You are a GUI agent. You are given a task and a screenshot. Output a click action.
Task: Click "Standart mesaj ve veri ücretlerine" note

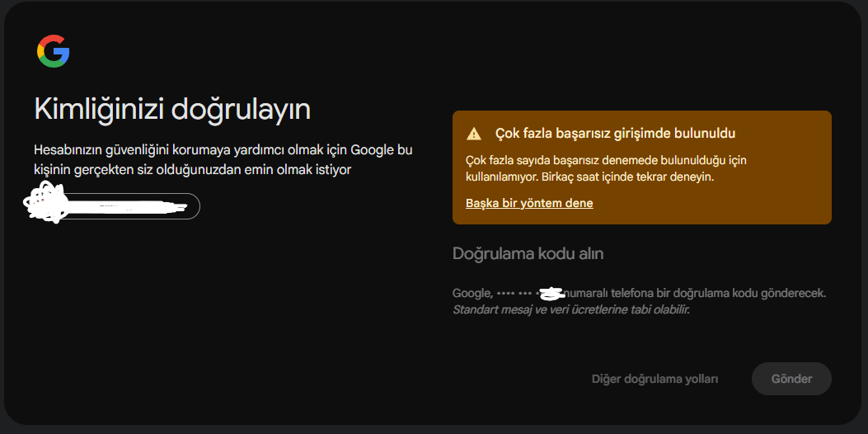tap(571, 309)
